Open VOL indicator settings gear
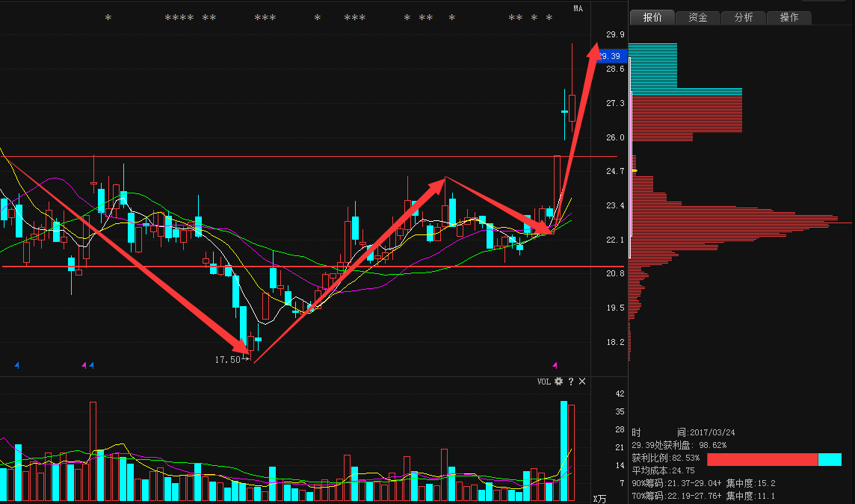This screenshot has height=504, width=855. (558, 382)
